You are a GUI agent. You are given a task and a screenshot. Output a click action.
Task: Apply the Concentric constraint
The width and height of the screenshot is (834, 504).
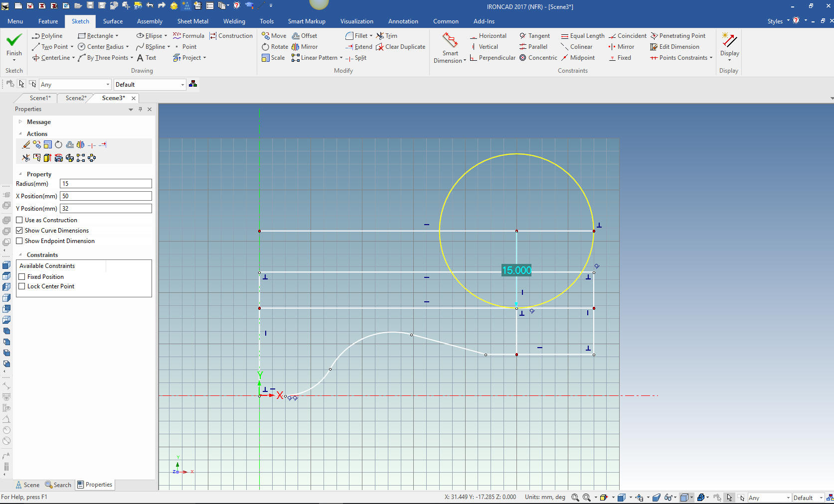point(538,58)
